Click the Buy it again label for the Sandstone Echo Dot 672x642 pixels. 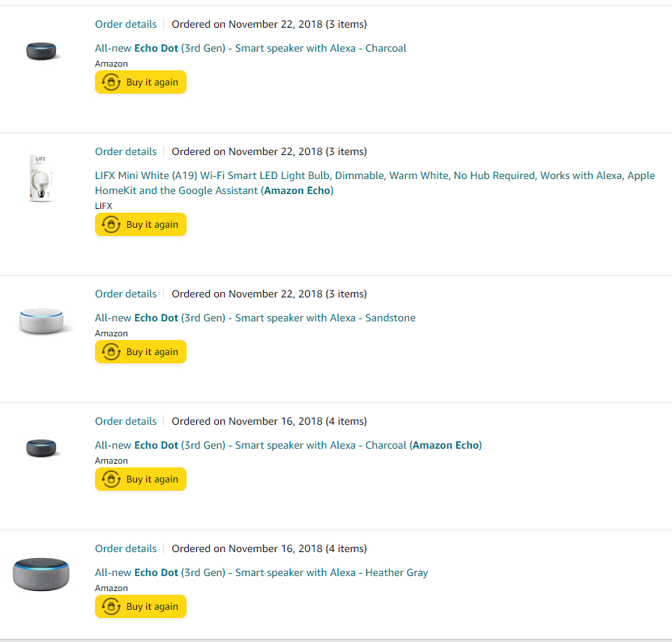(152, 351)
